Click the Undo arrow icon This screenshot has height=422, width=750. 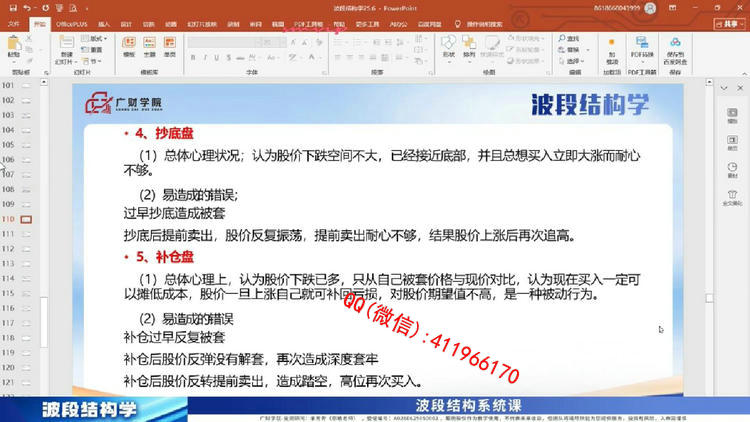[x=27, y=8]
